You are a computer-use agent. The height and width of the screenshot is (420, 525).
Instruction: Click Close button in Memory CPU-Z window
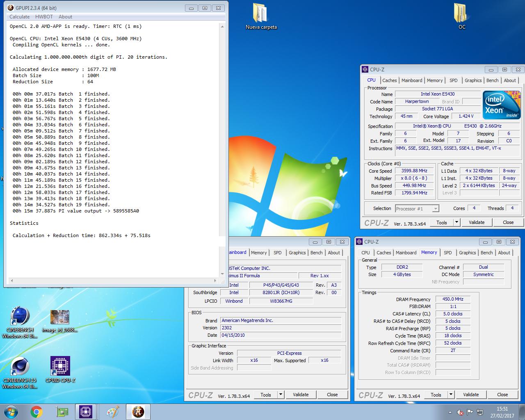coord(502,395)
